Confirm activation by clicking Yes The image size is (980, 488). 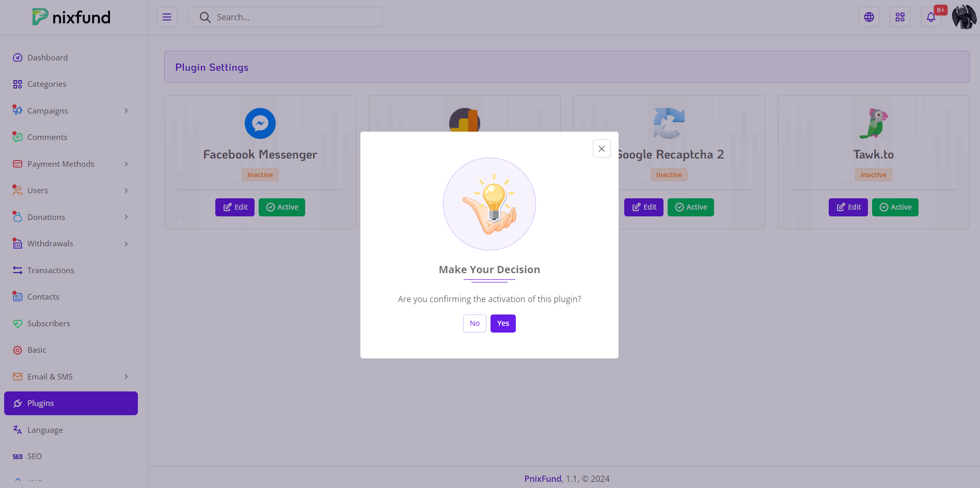click(x=503, y=323)
